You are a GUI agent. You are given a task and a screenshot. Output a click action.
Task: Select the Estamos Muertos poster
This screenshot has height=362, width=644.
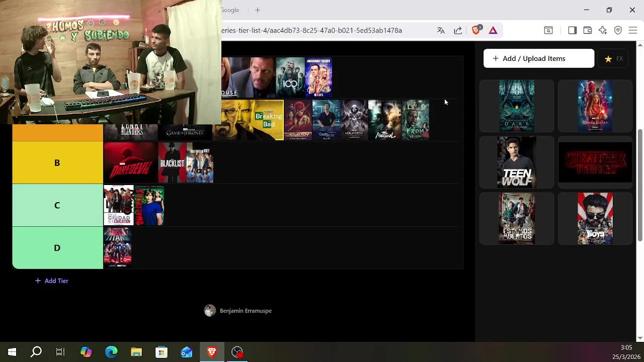click(x=517, y=218)
